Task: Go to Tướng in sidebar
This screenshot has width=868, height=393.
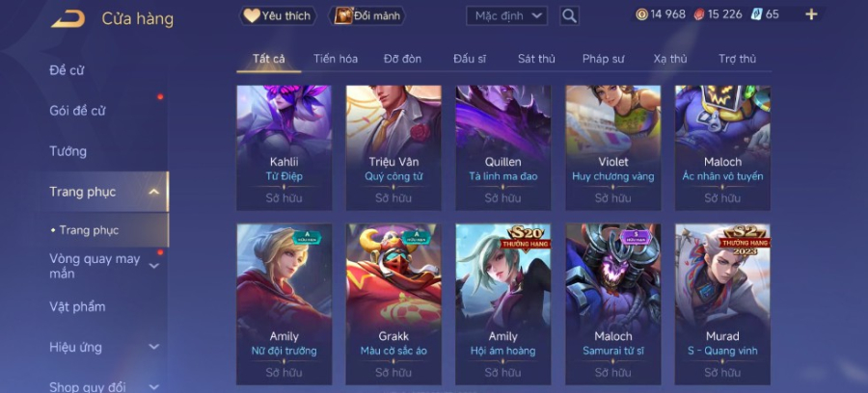Action: tap(68, 151)
